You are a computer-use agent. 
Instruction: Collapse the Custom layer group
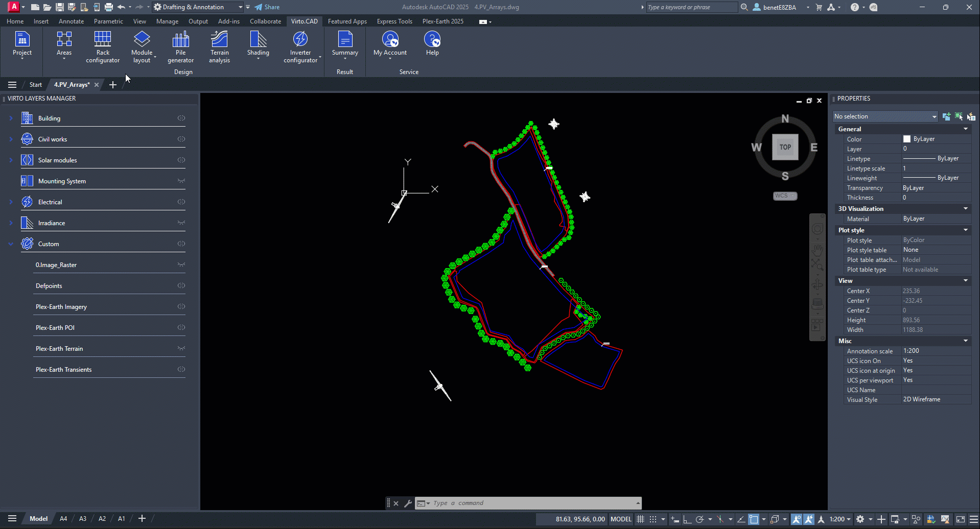coord(11,244)
